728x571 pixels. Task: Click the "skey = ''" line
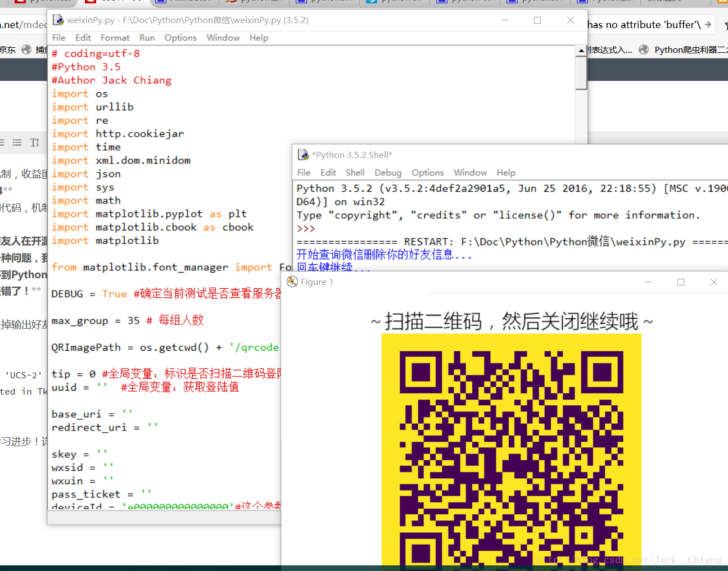pos(79,454)
